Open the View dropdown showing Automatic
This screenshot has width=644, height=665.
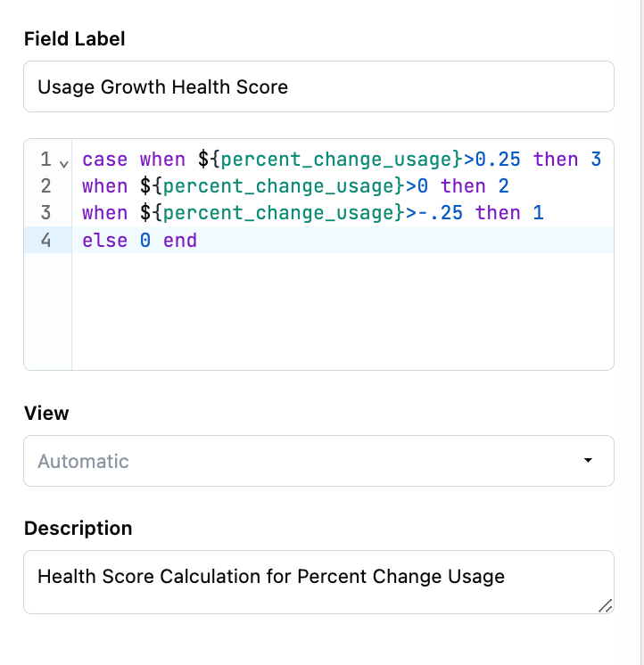[318, 461]
